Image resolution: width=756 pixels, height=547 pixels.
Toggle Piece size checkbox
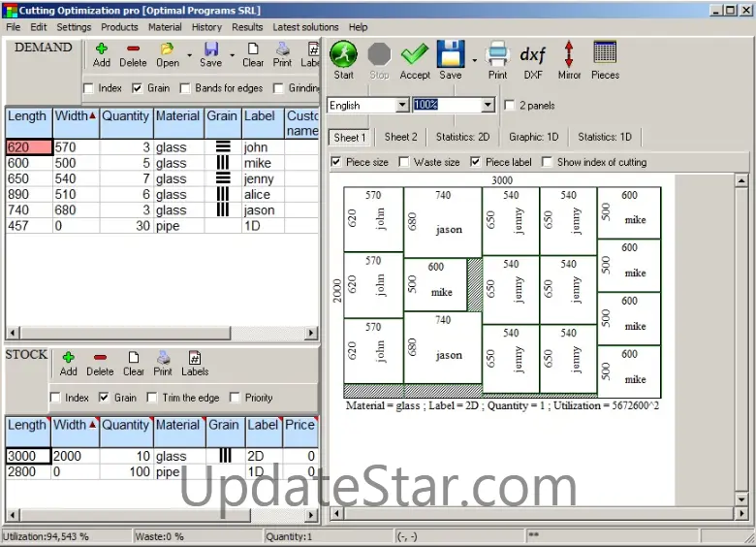coord(336,162)
